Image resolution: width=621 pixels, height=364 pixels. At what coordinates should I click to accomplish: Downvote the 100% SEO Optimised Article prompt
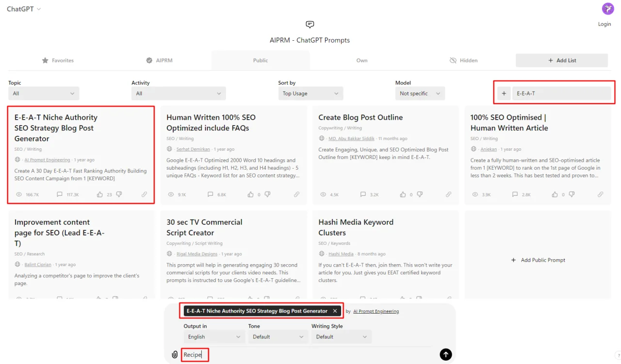tap(572, 194)
